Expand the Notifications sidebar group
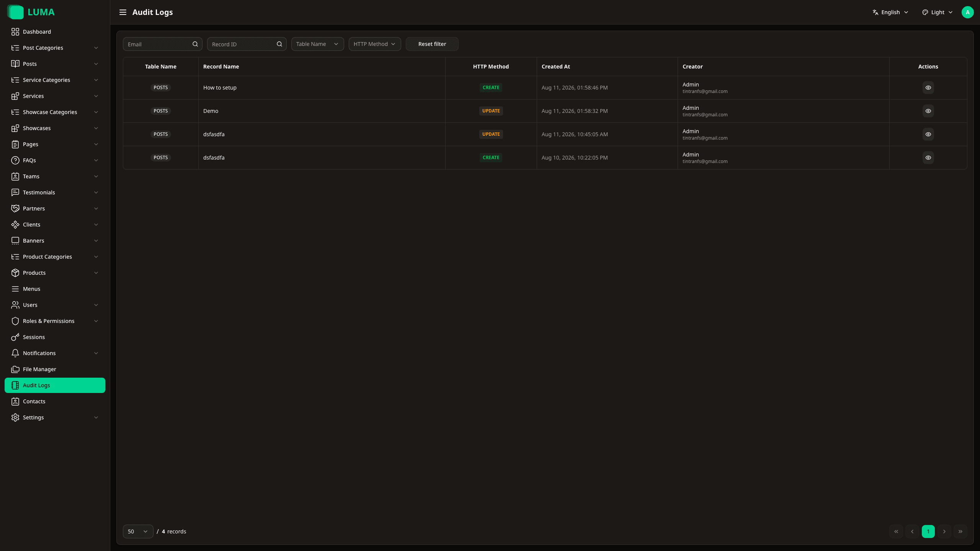Image resolution: width=980 pixels, height=551 pixels. click(x=55, y=353)
